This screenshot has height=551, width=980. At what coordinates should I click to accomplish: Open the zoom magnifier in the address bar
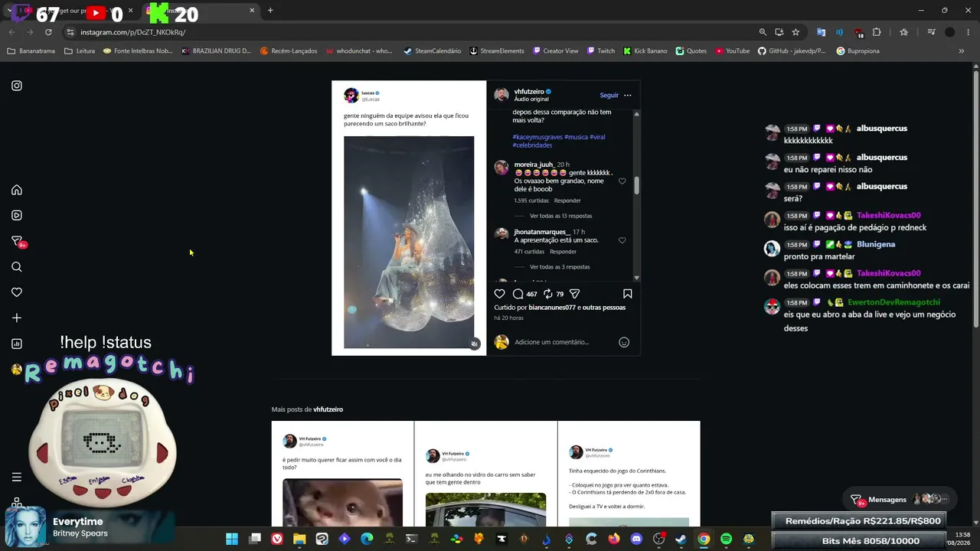pyautogui.click(x=763, y=32)
